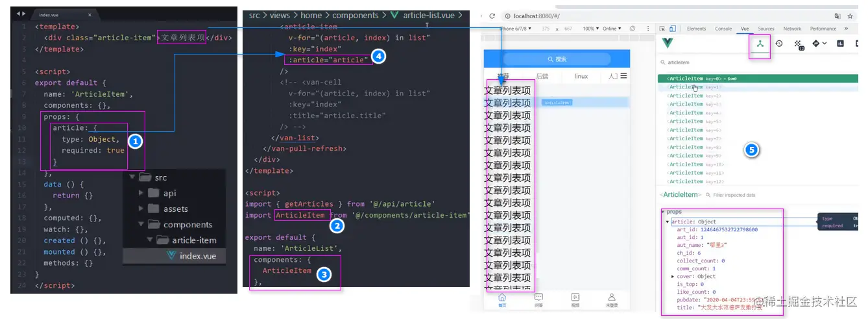Tap the video (视频) tabbar icon
Screen dimensions: 868x319
click(x=575, y=299)
